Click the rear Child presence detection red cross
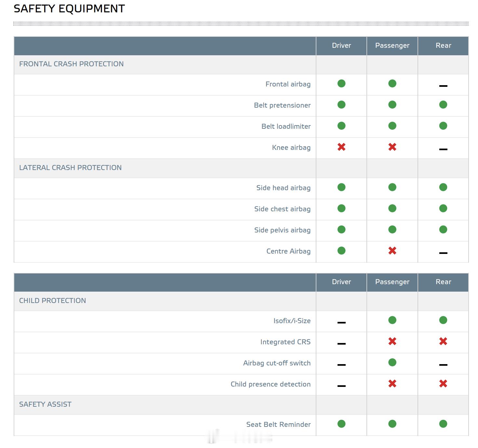This screenshot has width=478, height=448. [443, 384]
